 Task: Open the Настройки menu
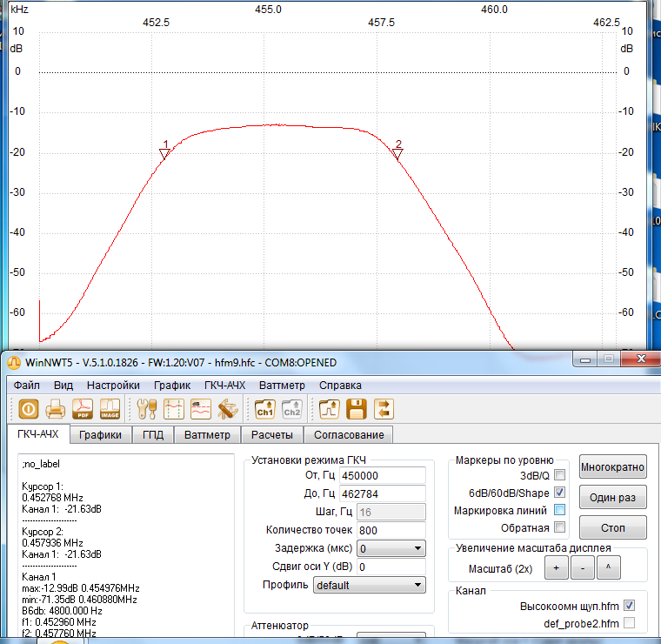[x=113, y=385]
